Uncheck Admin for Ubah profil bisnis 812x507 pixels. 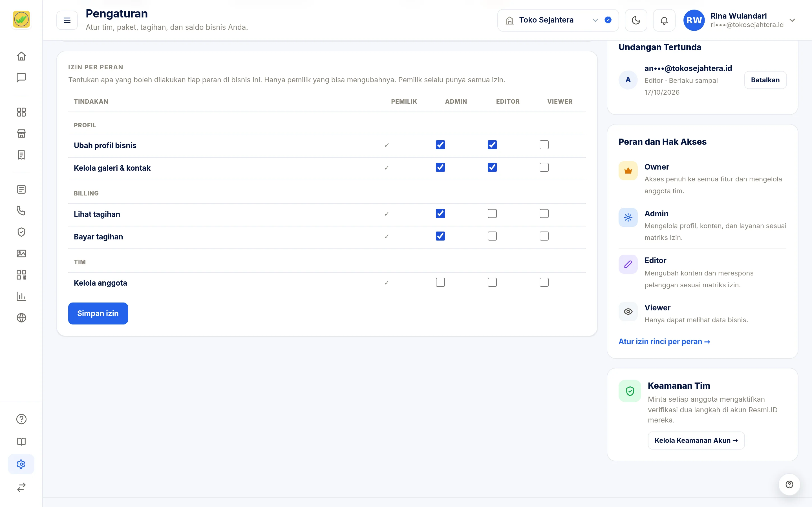(440, 145)
